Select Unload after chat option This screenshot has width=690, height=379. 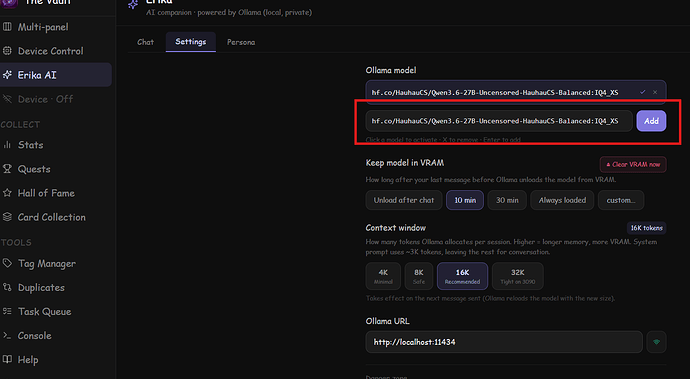click(404, 200)
